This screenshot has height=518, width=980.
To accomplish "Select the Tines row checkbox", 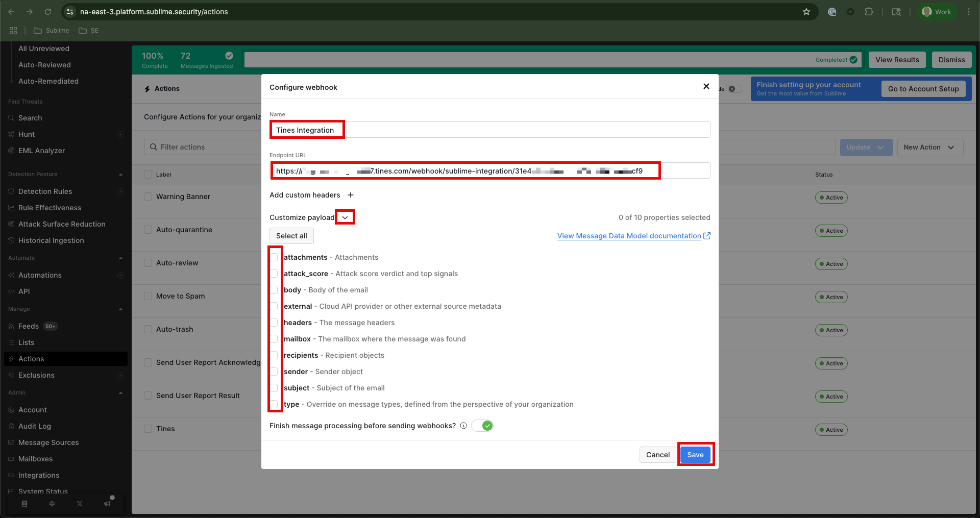I will coord(148,429).
